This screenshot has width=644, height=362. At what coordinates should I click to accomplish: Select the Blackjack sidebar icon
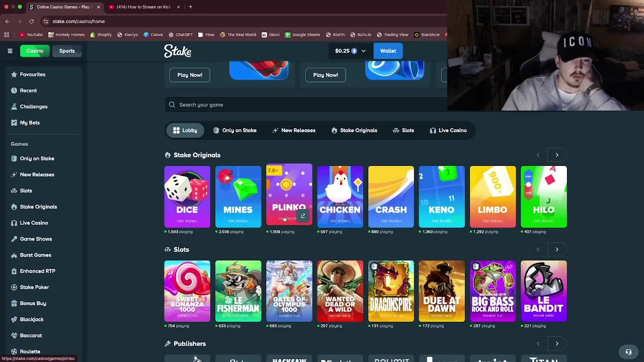(14, 319)
